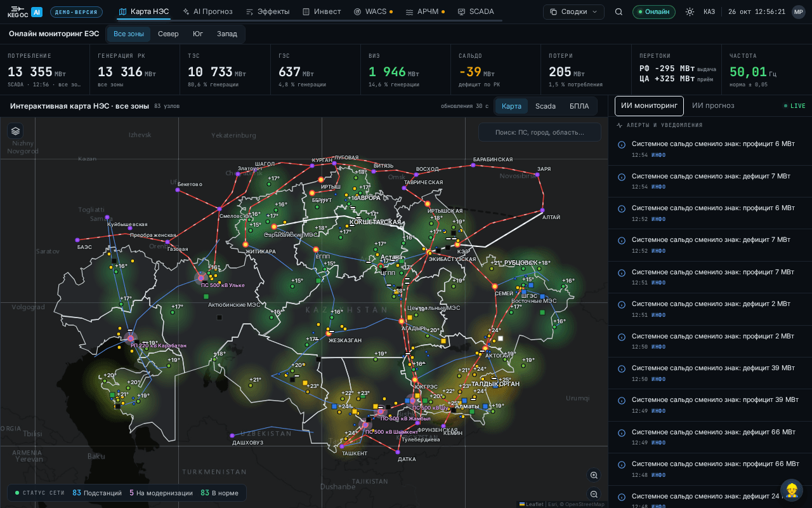Open the ИИ прогноз panel tab

coord(713,106)
